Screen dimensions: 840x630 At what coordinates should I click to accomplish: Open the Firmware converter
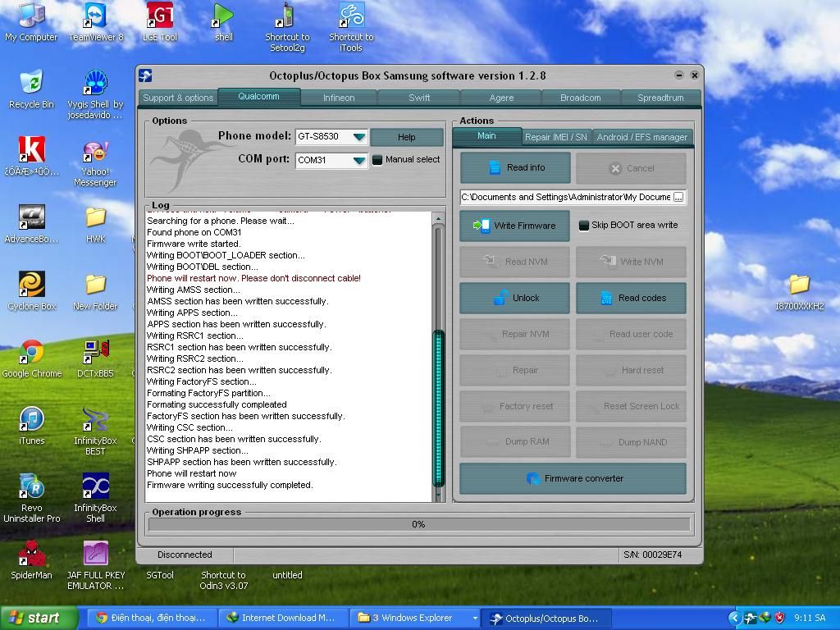[x=573, y=478]
